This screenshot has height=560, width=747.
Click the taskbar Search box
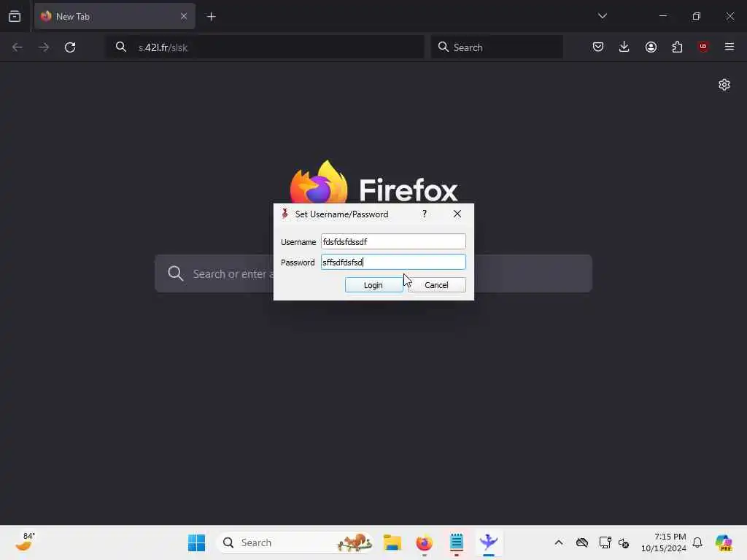[295, 542]
